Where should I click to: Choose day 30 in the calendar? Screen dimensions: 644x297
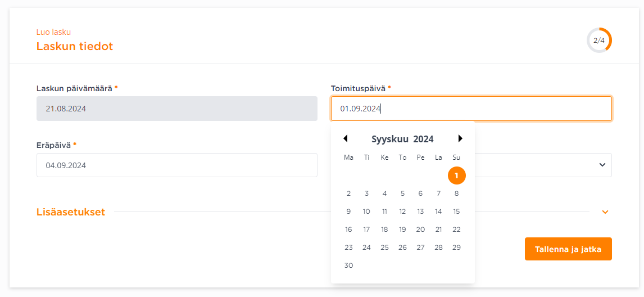[x=349, y=265]
